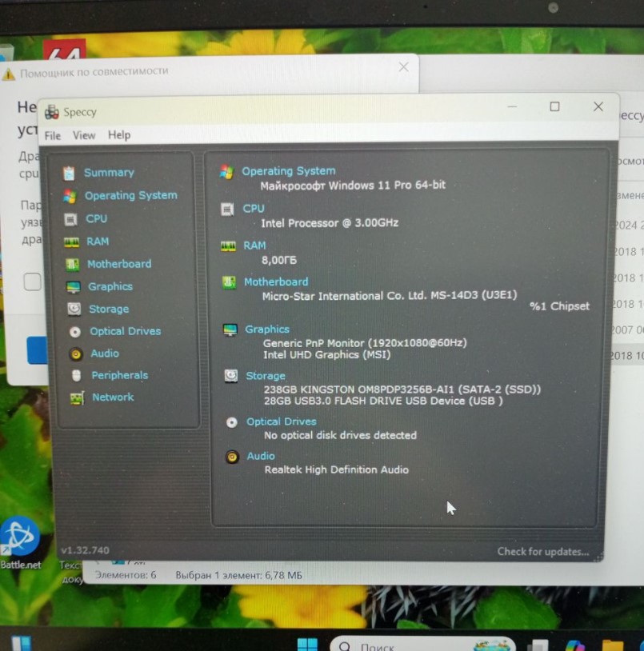Screen dimensions: 644x651
Task: Click Check for updates link
Action: tap(542, 551)
